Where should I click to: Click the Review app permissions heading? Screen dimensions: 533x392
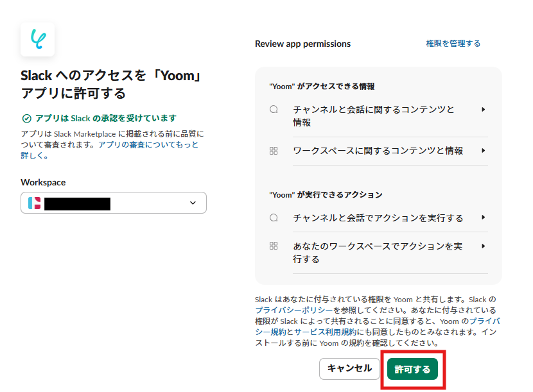coord(302,44)
